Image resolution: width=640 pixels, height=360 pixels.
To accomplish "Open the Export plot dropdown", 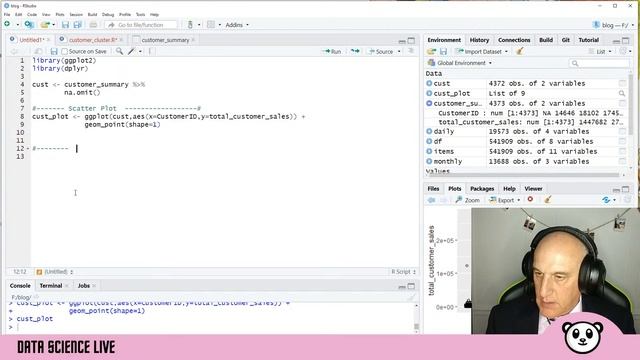I will pyautogui.click(x=505, y=200).
